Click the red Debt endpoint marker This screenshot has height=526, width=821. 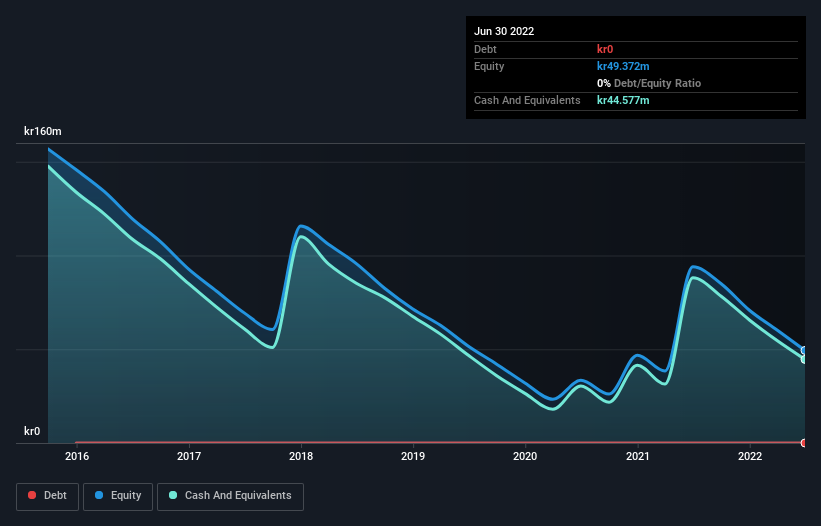(804, 443)
